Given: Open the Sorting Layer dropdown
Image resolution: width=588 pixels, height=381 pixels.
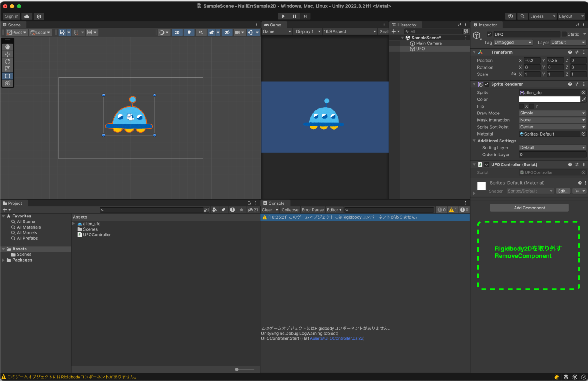Looking at the screenshot, I should pos(552,147).
